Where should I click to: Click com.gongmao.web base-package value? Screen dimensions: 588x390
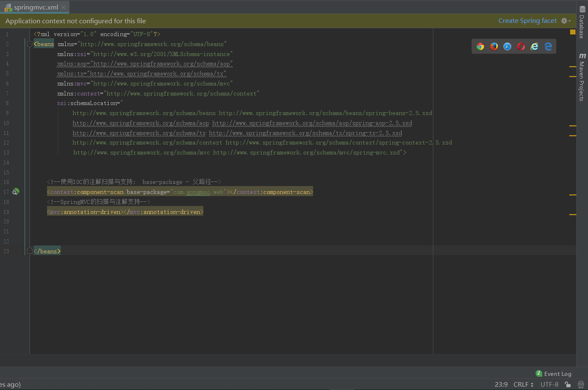point(198,192)
